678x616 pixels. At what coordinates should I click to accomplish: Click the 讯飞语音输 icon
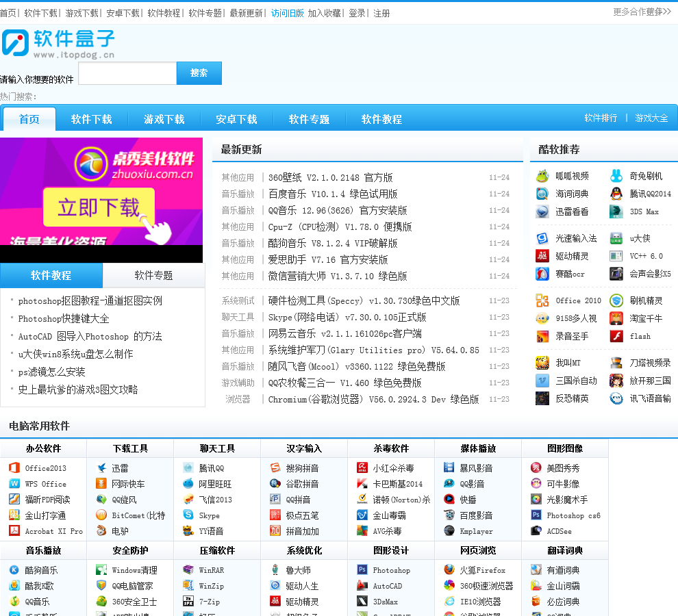[x=616, y=398]
